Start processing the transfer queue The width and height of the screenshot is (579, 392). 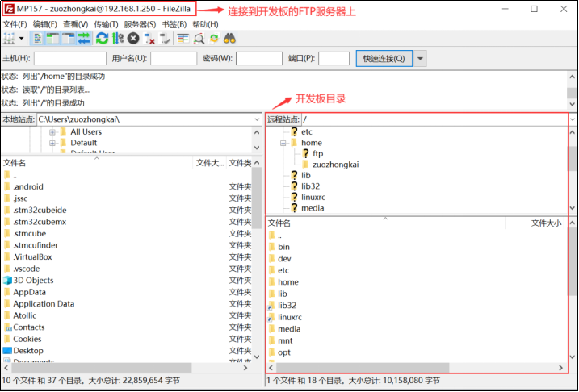(118, 39)
